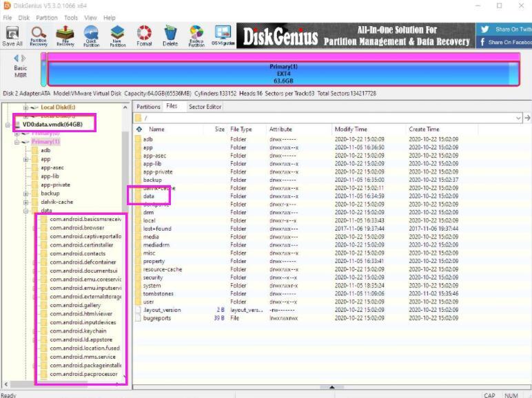Open the OS Migration tool
Screen dimensions: 532x398
pyautogui.click(x=223, y=36)
